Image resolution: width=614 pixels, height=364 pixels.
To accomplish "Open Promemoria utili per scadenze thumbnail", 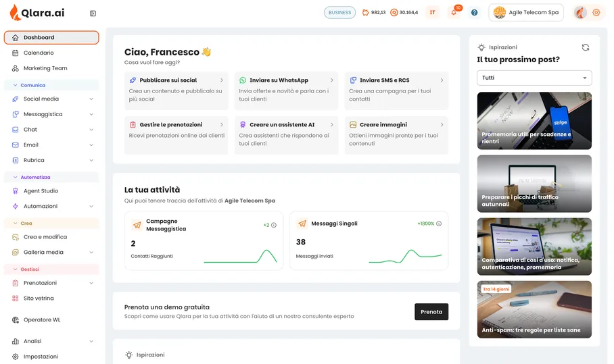I will 534,121.
